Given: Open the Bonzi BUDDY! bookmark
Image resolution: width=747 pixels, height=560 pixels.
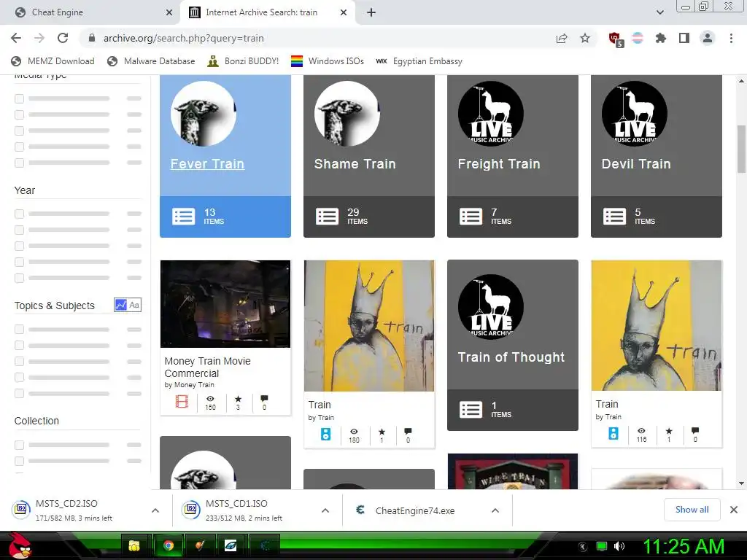Looking at the screenshot, I should 243,61.
